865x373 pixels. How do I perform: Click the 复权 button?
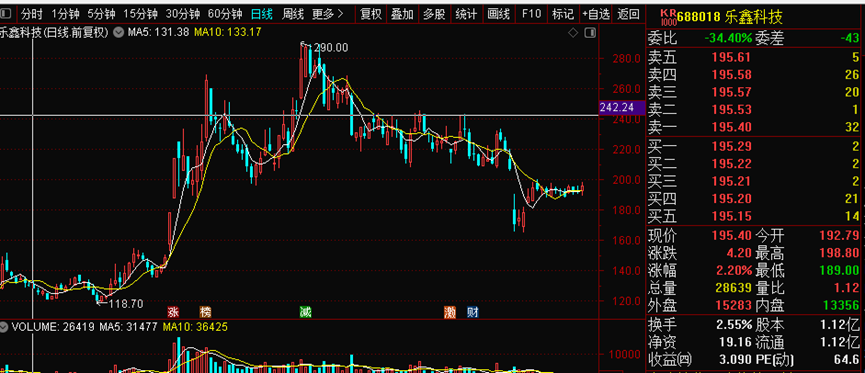371,14
